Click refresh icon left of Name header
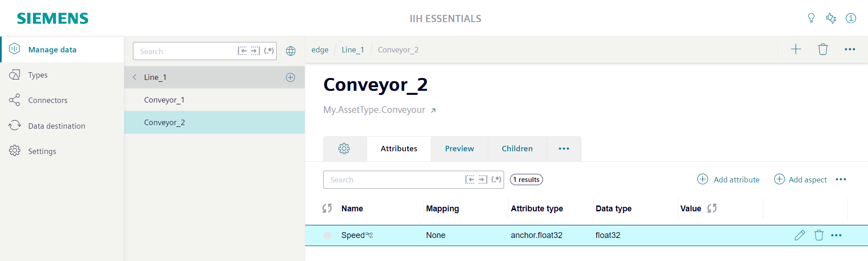 point(327,208)
